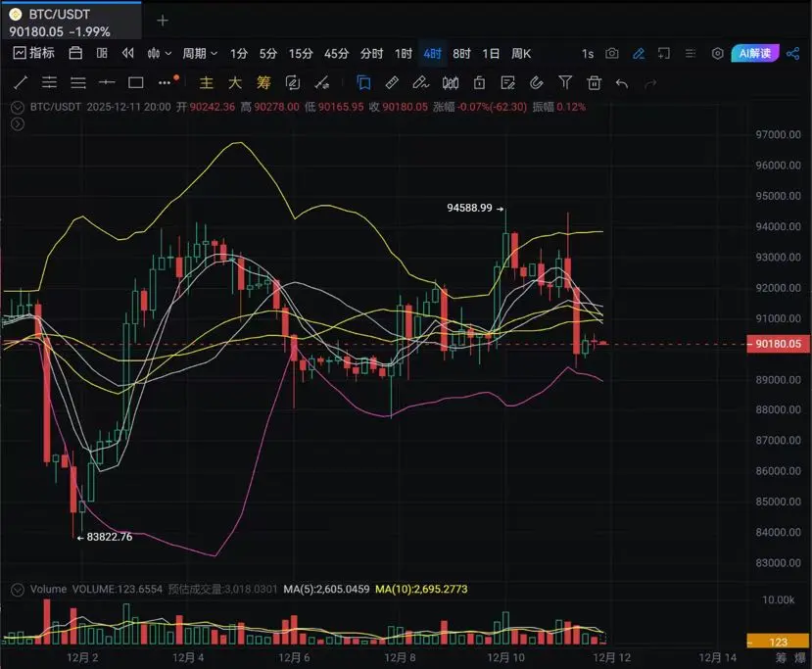812x669 pixels.
Task: Click the 主 main force indicator
Action: pyautogui.click(x=206, y=82)
